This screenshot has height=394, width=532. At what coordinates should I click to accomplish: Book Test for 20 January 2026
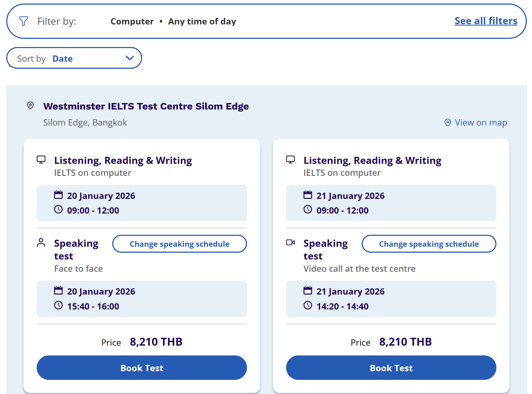click(142, 368)
